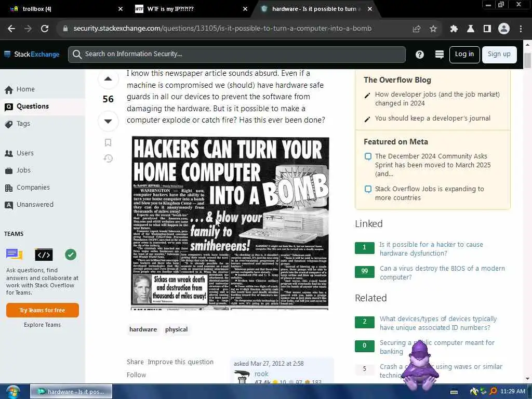Open user rook's profile link

pyautogui.click(x=261, y=374)
